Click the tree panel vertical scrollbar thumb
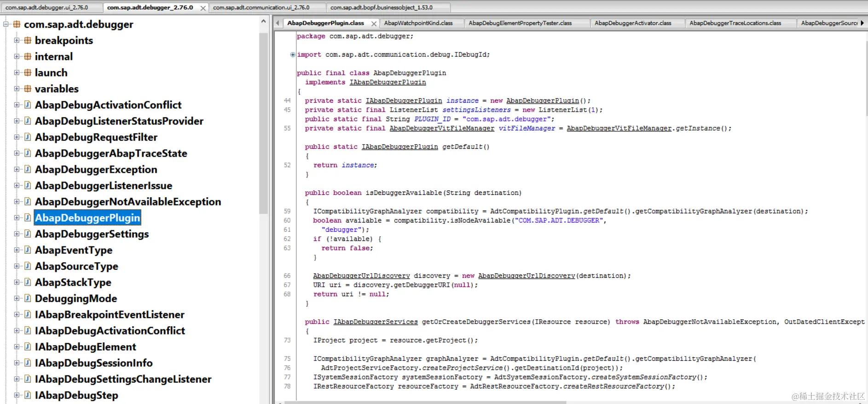The image size is (868, 404). click(263, 123)
